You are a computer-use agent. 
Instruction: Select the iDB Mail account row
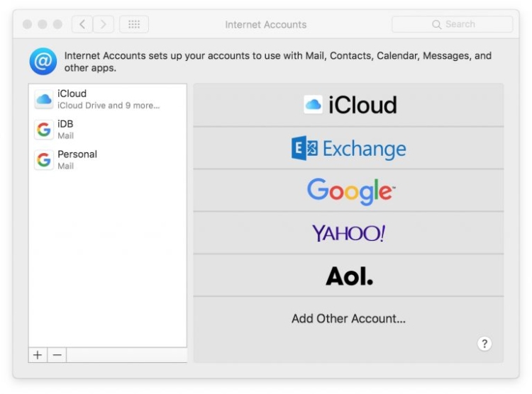coord(106,130)
